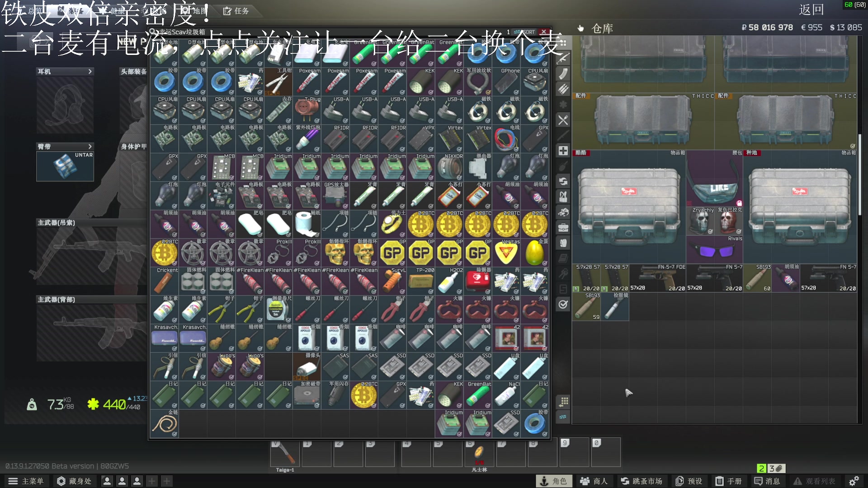Click the stash auto-arrange grid icon
Screen dimensions: 868x488
[x=563, y=401]
